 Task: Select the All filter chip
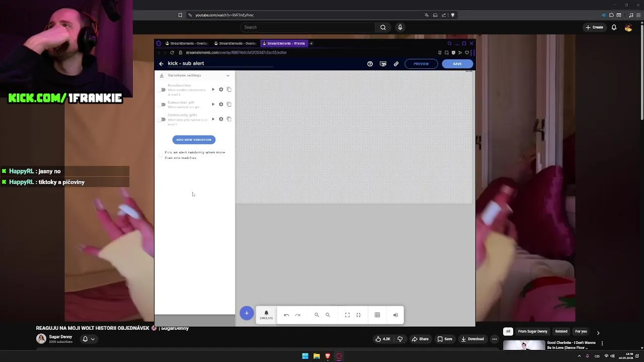[508, 331]
